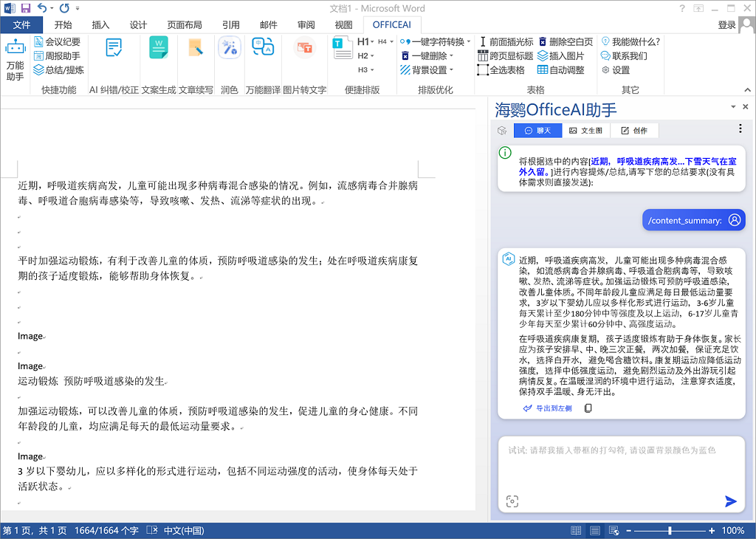Toggle the proofing book icon in status bar
Viewport: 756px width, 539px height.
coord(152,531)
